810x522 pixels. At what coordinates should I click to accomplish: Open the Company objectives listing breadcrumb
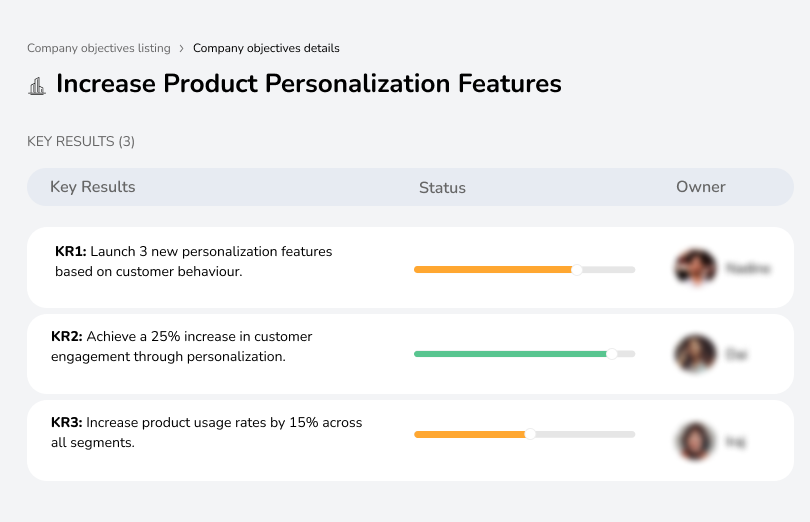click(x=99, y=48)
